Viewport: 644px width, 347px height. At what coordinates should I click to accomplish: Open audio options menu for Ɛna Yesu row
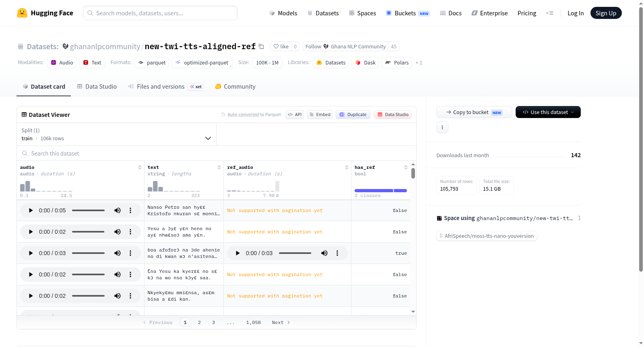[x=130, y=274]
